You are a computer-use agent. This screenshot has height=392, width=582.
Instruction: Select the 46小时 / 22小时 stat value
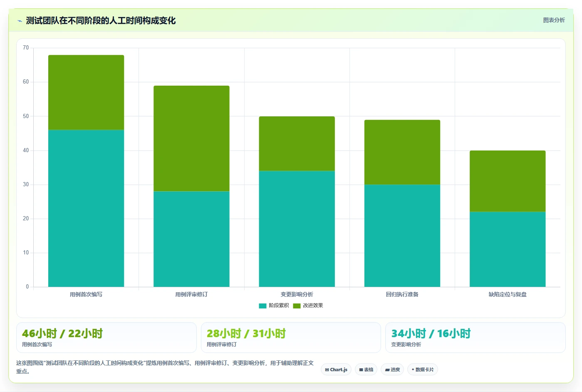click(62, 334)
